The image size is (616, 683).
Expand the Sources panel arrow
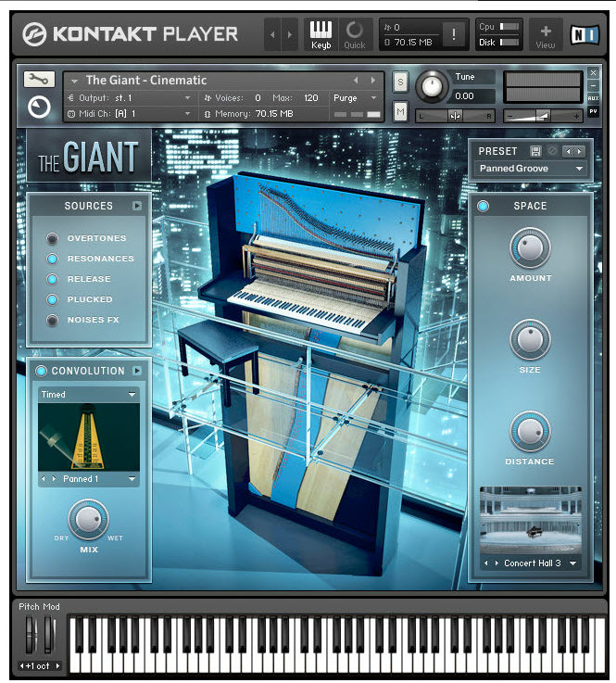point(137,206)
